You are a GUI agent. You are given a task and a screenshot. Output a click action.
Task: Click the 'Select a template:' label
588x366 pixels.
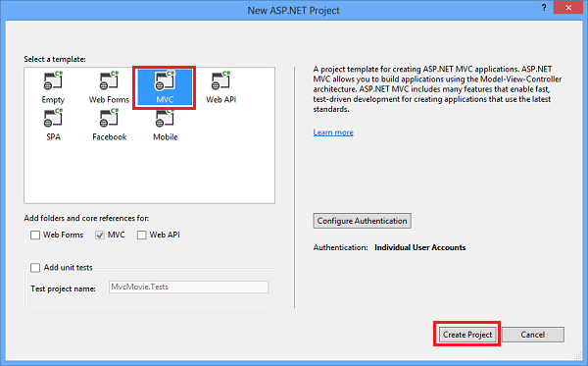point(55,59)
